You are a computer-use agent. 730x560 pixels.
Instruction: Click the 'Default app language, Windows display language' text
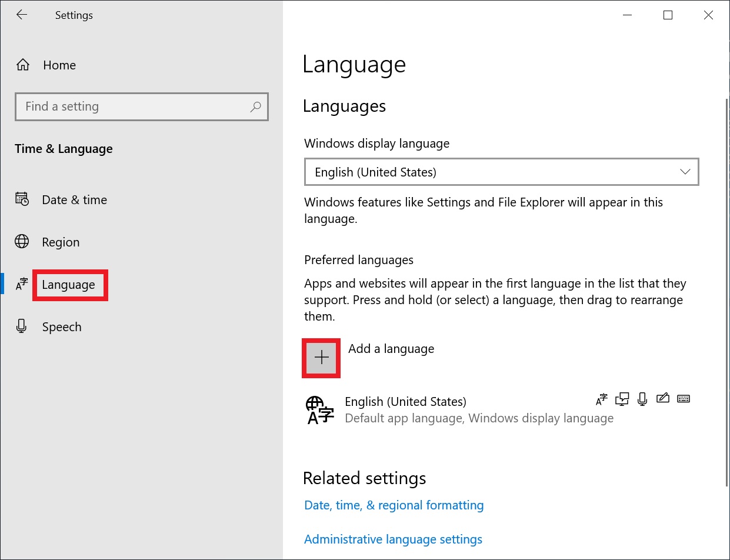pos(479,418)
